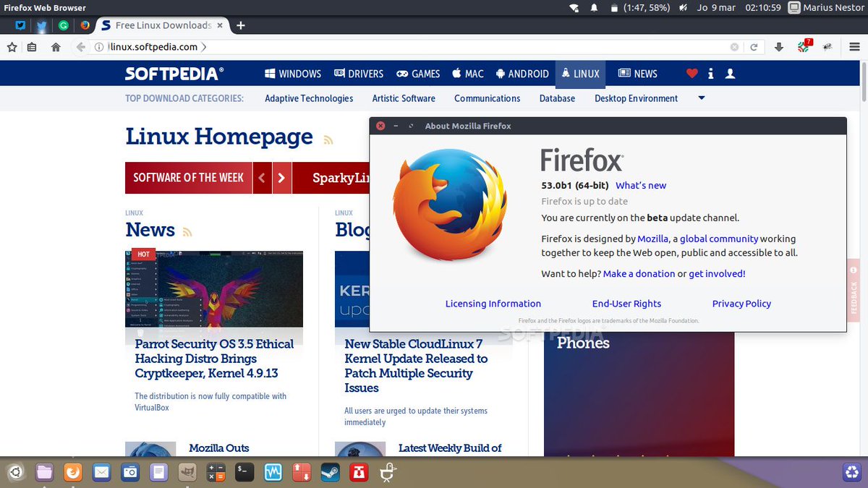Click What's new link in About Firefox

click(641, 185)
